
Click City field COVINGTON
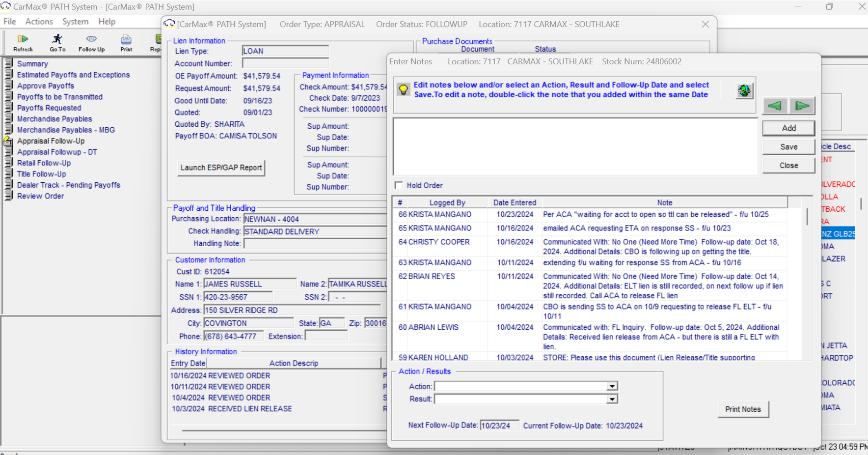[249, 323]
